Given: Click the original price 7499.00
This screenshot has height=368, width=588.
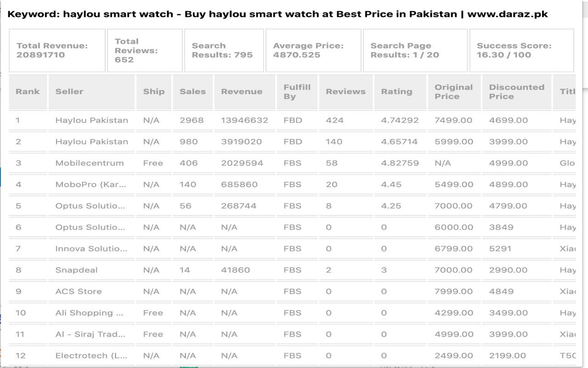Looking at the screenshot, I should 453,121.
